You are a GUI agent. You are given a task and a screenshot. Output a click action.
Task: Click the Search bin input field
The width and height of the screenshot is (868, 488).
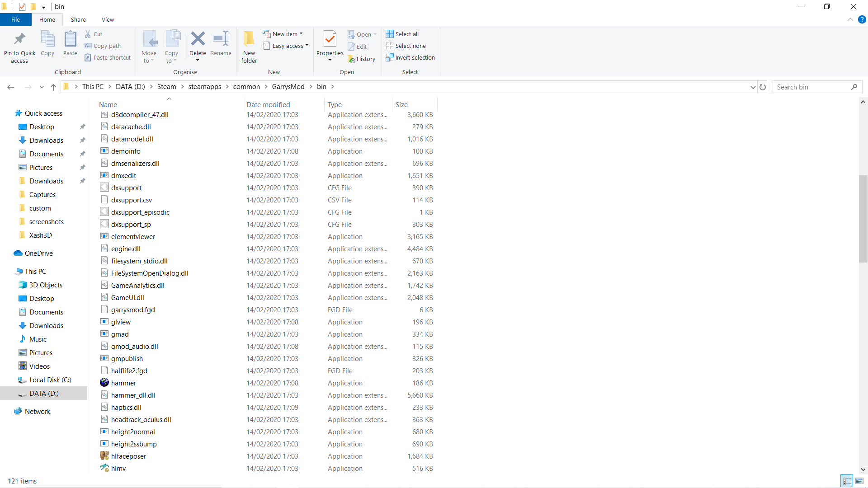(811, 87)
